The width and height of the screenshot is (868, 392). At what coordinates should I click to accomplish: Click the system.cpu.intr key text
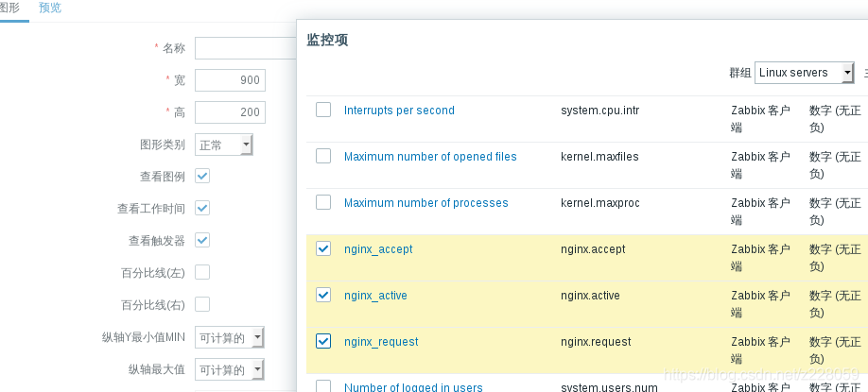(x=600, y=110)
